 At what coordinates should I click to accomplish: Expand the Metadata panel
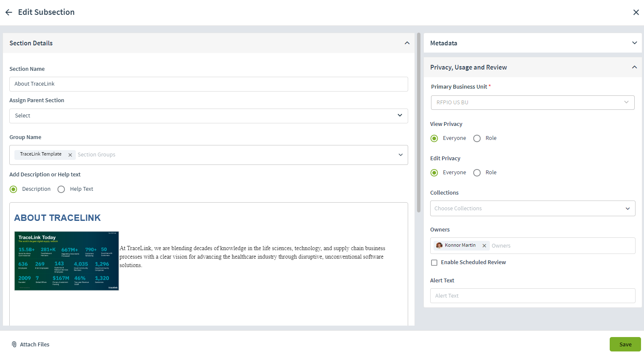[634, 43]
